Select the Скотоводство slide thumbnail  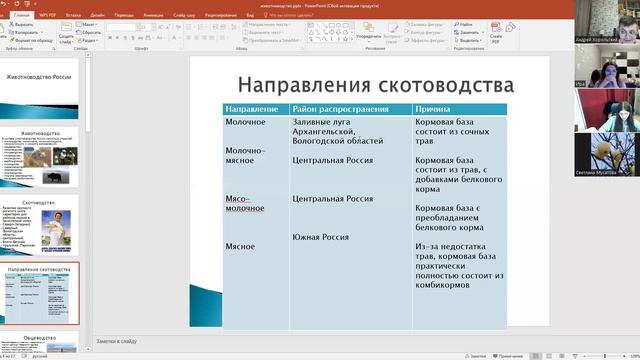pyautogui.click(x=39, y=225)
